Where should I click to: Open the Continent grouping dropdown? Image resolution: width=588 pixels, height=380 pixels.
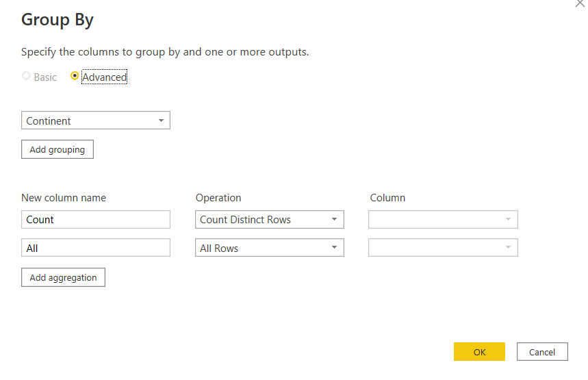96,121
